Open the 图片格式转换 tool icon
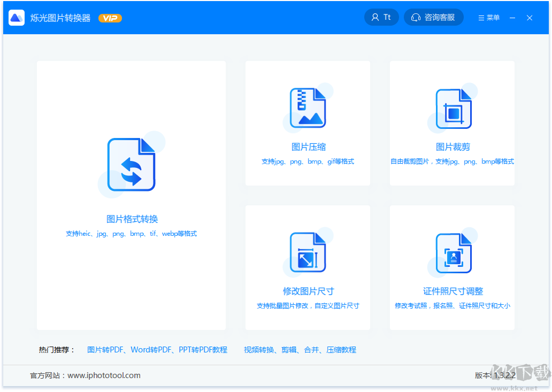Screen dimensions: 552x392 coord(131,164)
